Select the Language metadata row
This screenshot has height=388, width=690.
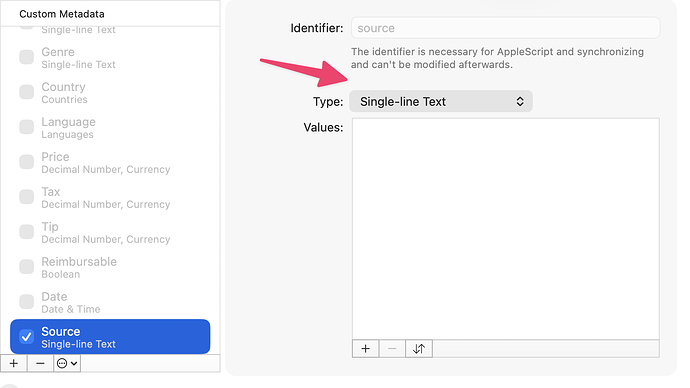[x=110, y=128]
